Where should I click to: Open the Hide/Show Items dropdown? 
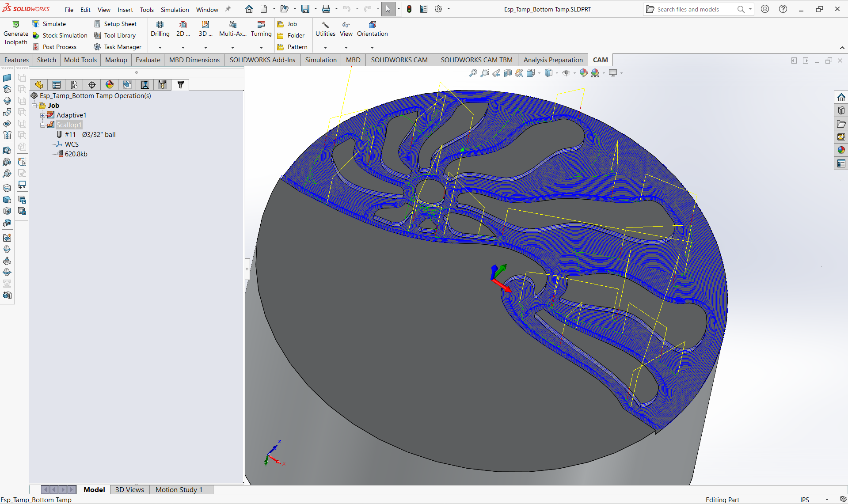574,73
